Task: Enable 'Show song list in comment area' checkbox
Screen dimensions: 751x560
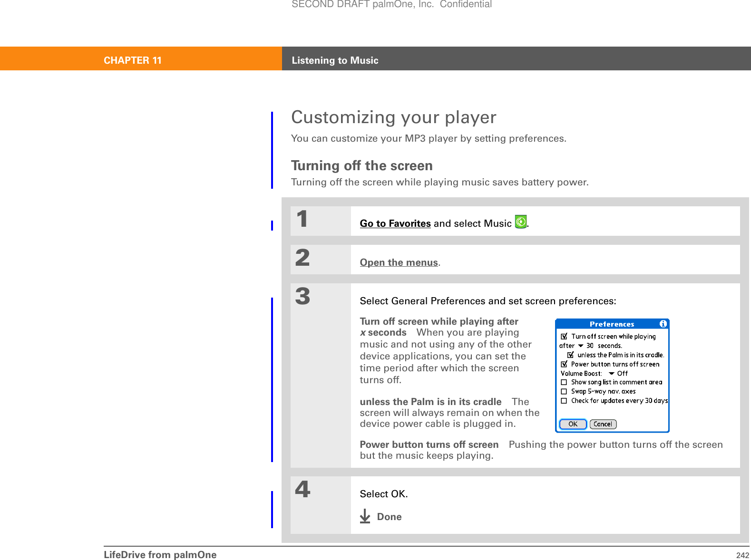Action: point(564,382)
